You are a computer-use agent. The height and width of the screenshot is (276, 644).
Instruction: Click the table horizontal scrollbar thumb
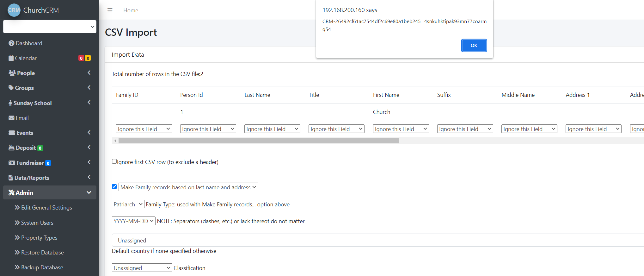pos(259,141)
